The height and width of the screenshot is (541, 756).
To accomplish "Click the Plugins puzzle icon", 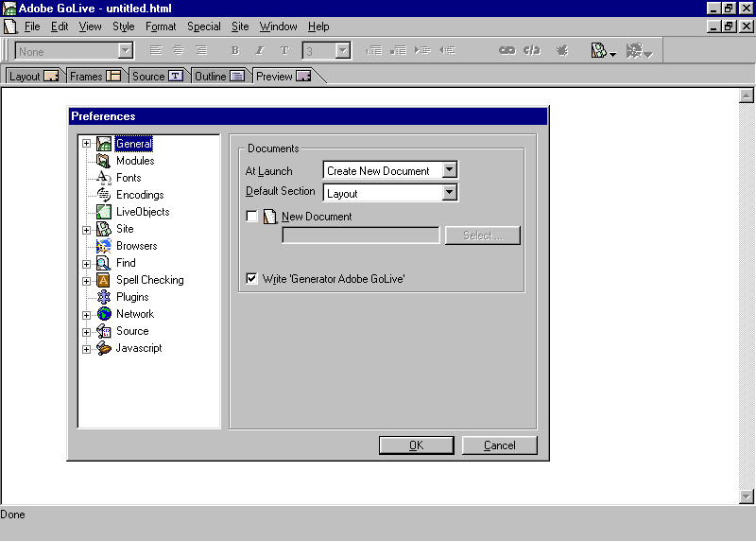I will (x=104, y=297).
